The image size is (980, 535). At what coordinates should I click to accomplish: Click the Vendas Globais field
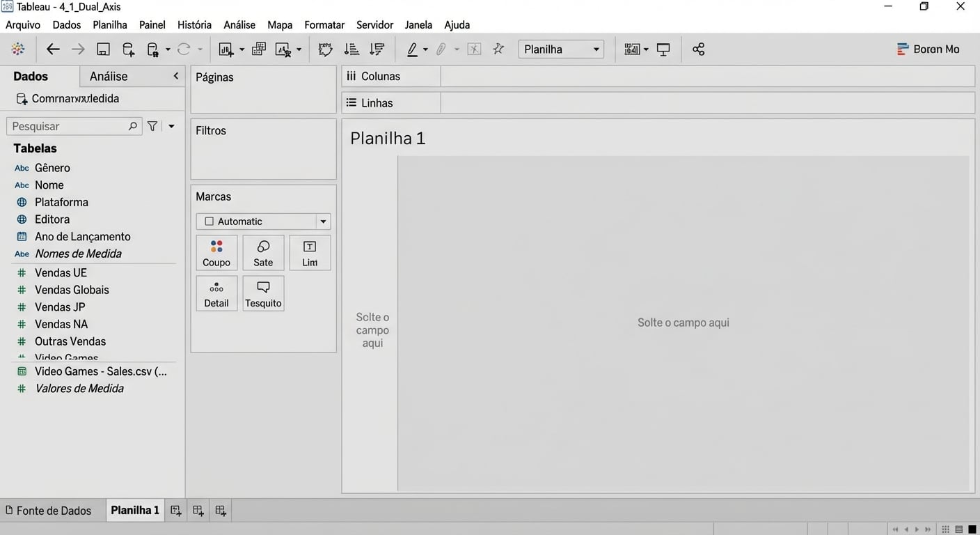pos(72,289)
